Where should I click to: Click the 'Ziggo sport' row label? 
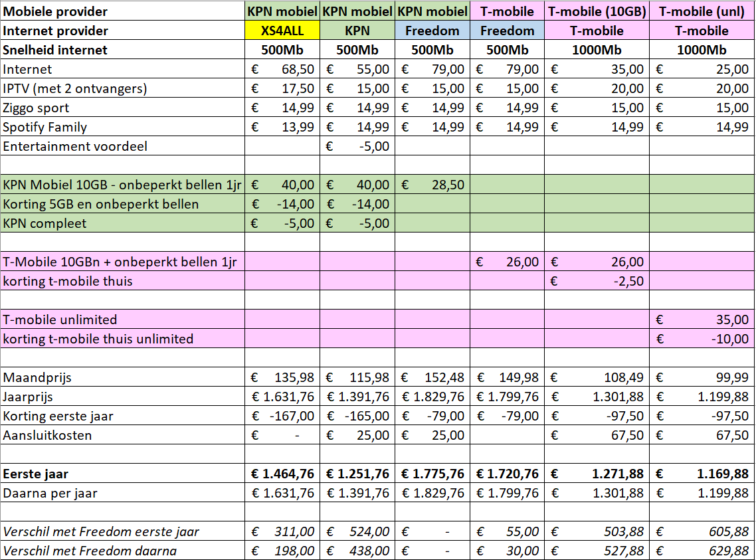click(122, 108)
